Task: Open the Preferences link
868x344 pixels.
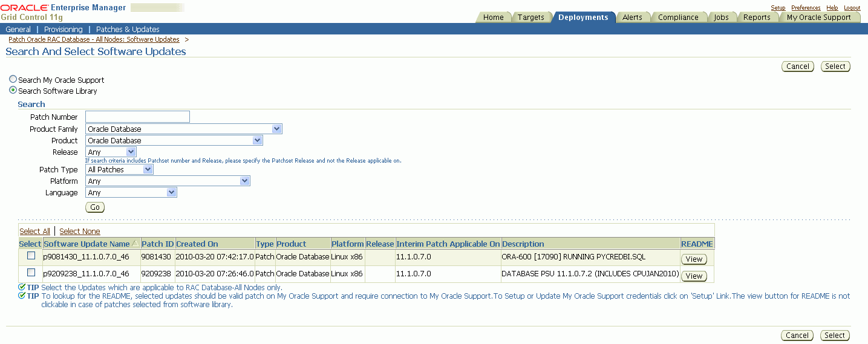Action: click(x=806, y=8)
